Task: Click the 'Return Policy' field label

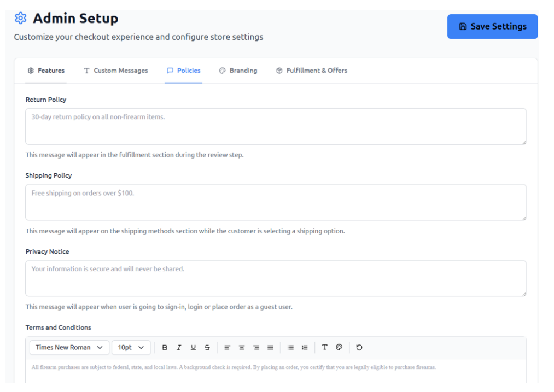Action: [46, 100]
